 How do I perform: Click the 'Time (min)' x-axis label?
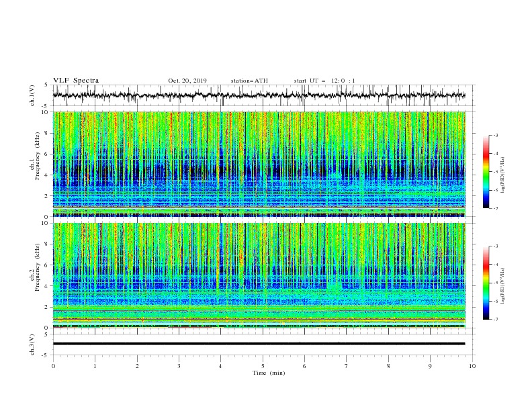[269, 373]
